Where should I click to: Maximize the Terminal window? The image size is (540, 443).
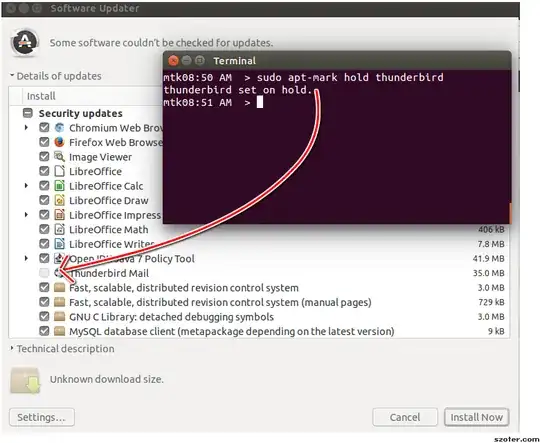(200, 61)
